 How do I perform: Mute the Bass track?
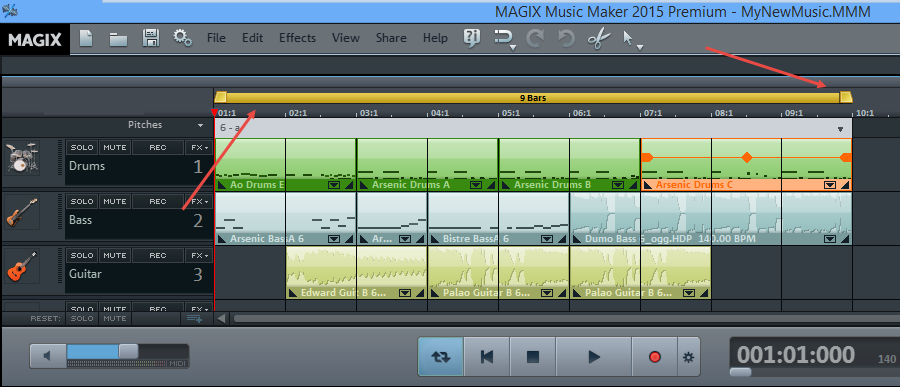point(115,202)
